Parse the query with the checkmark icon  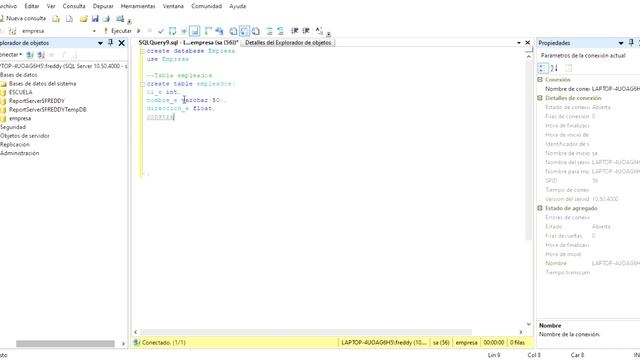tap(161, 31)
